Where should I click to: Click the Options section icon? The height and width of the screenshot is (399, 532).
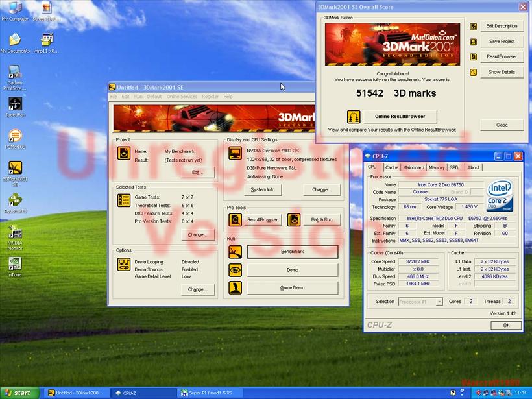point(124,264)
